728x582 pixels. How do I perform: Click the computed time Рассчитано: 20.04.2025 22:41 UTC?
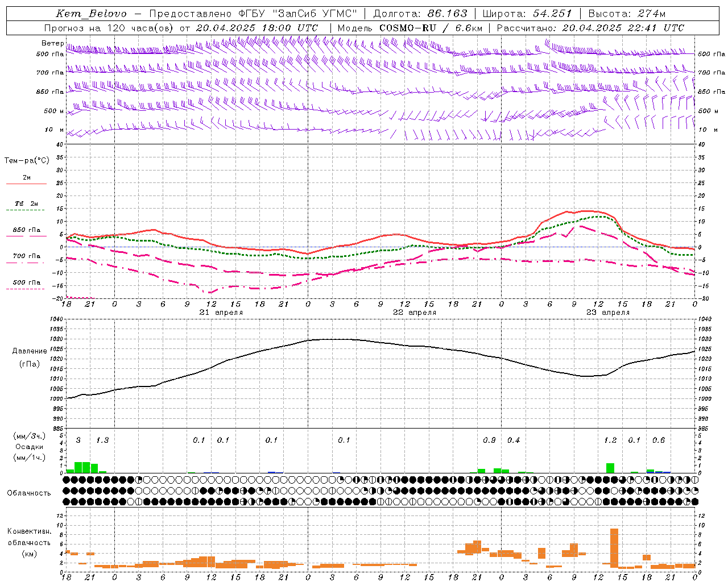(x=590, y=28)
